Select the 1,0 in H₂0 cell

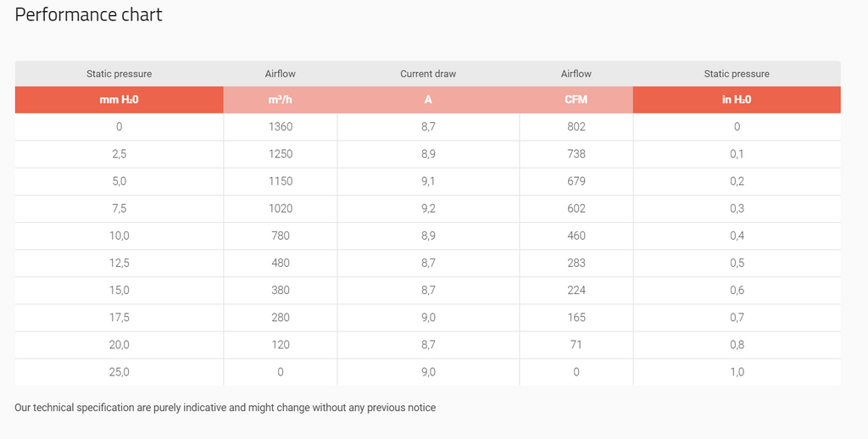(737, 372)
